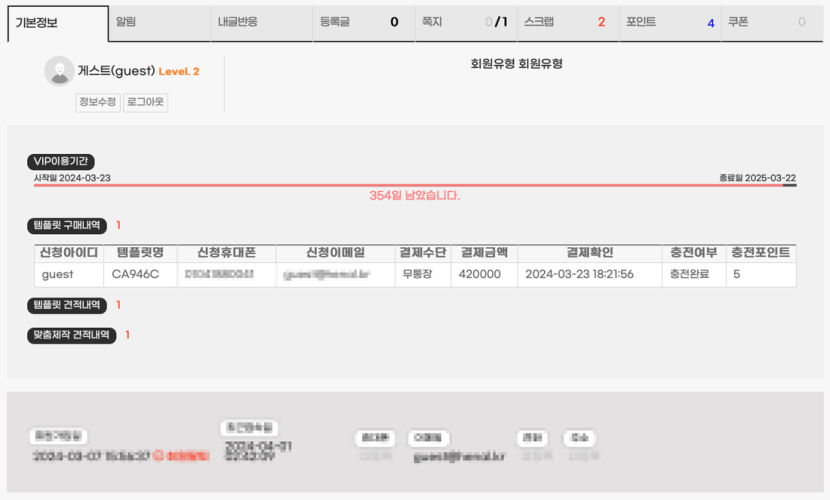Click the 로그아웃 button
The width and height of the screenshot is (830, 500).
[x=146, y=102]
